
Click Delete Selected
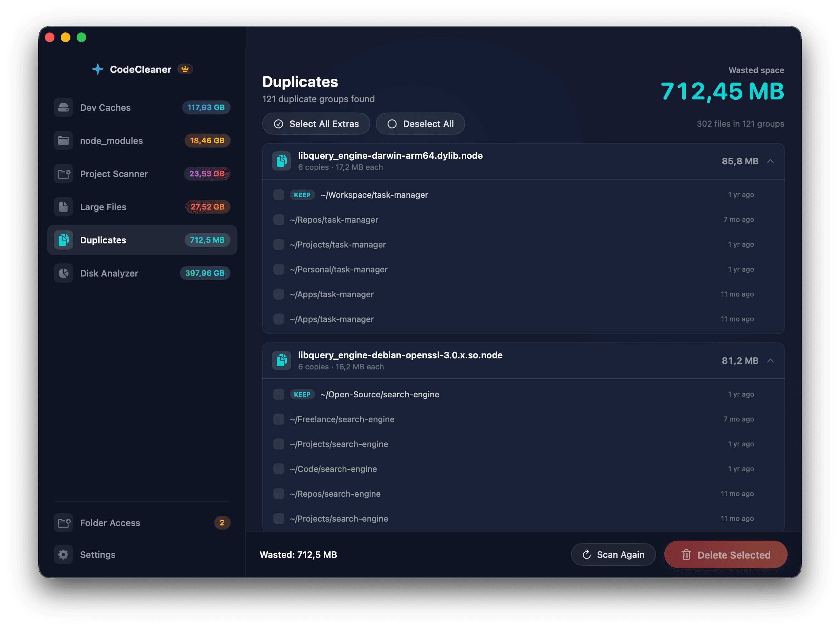(x=725, y=554)
